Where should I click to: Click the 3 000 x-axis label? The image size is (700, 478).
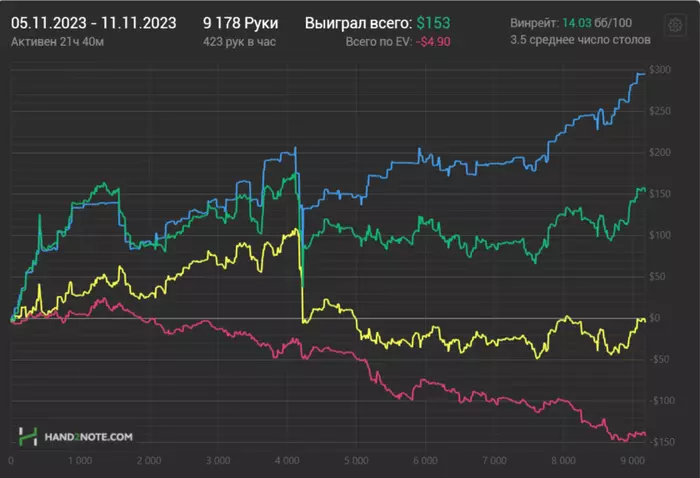(218, 461)
